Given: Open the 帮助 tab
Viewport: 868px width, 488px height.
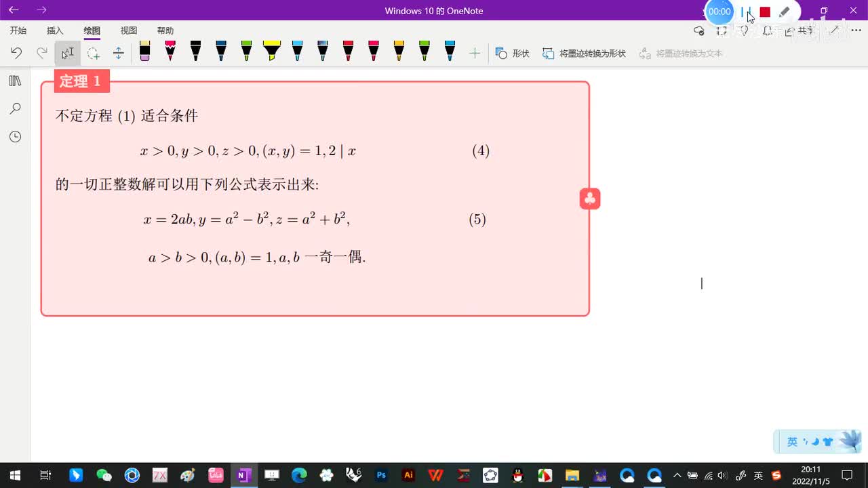Looking at the screenshot, I should point(165,30).
